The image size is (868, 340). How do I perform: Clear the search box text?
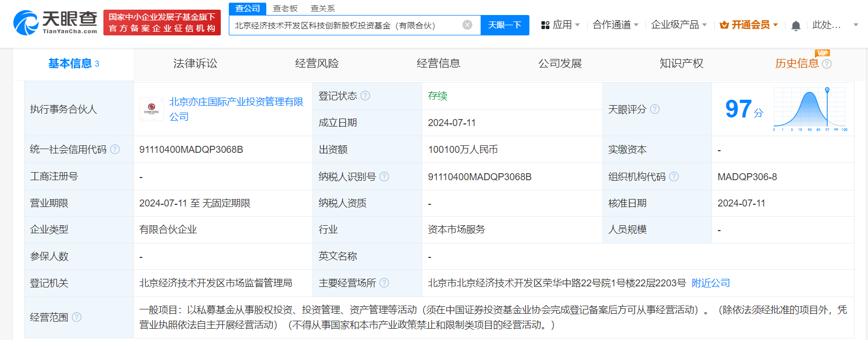(x=467, y=25)
